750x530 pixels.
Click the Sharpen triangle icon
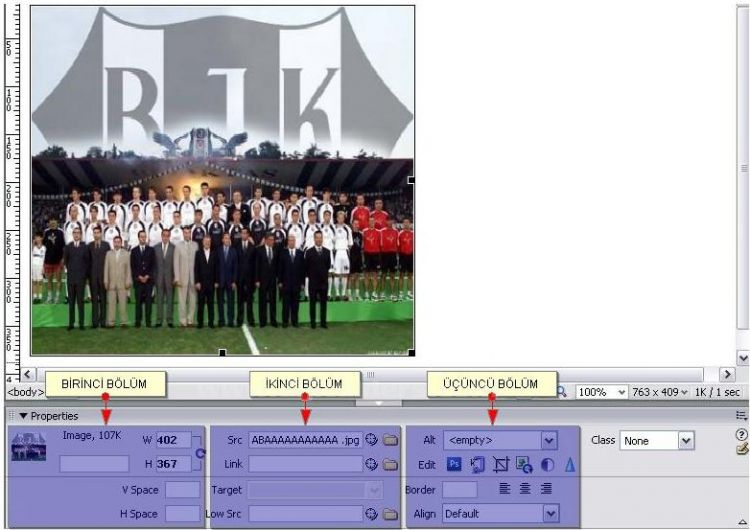570,464
